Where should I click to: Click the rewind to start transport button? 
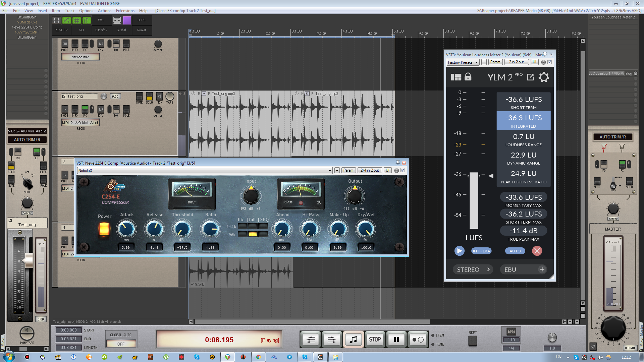pyautogui.click(x=311, y=340)
